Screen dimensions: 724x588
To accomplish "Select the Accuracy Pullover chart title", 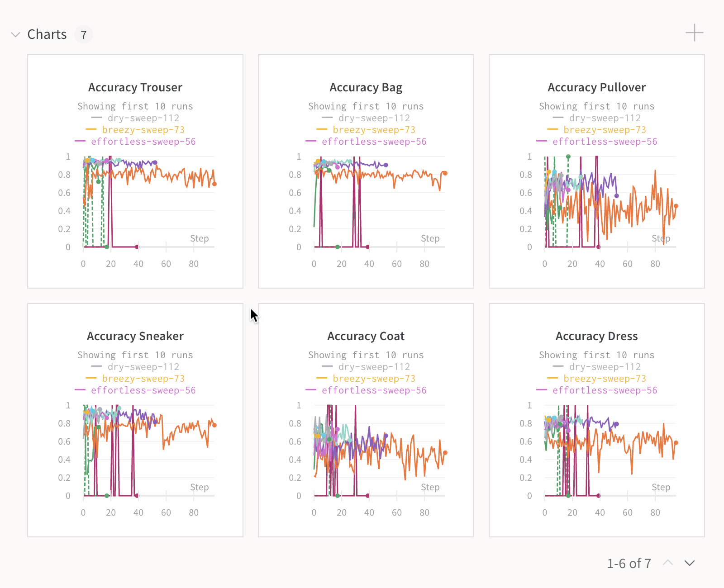I will coord(596,87).
